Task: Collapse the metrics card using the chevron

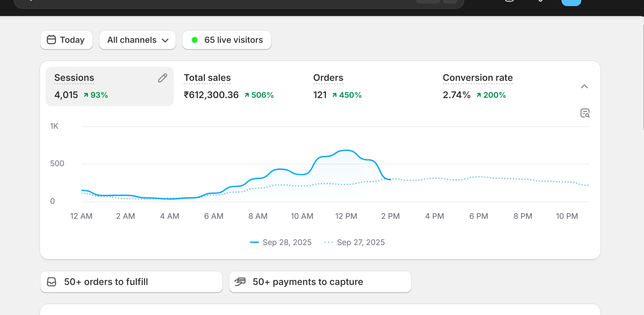Action: pos(584,87)
